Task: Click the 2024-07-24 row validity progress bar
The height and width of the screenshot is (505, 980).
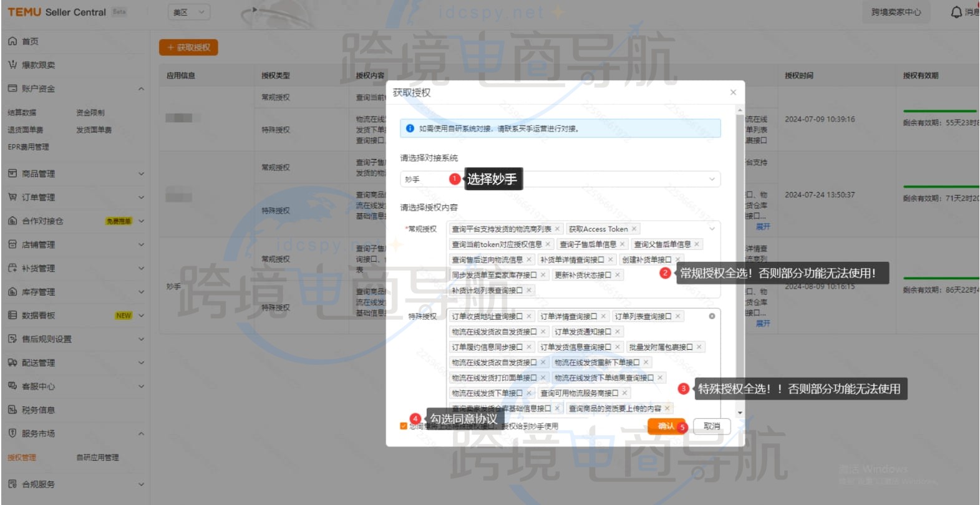Action: coord(941,186)
